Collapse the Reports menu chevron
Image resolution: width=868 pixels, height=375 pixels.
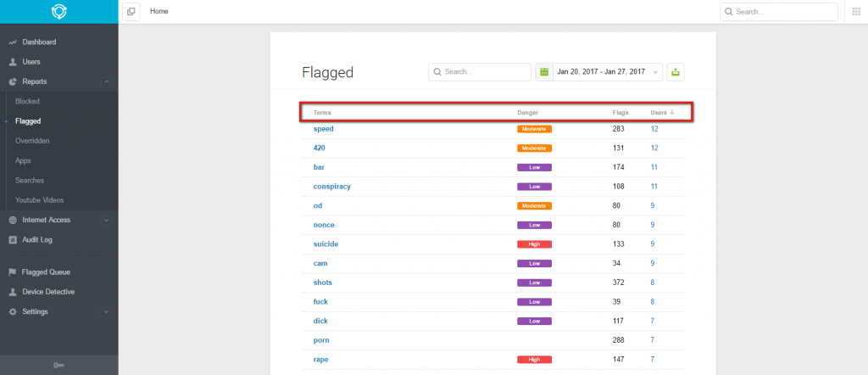[x=107, y=82]
